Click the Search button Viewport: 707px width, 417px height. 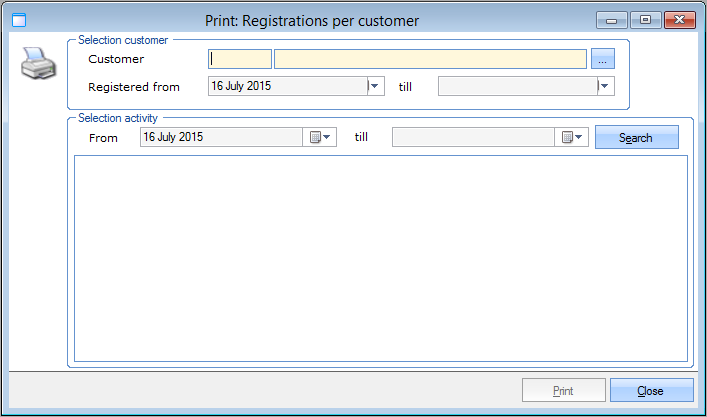(636, 137)
